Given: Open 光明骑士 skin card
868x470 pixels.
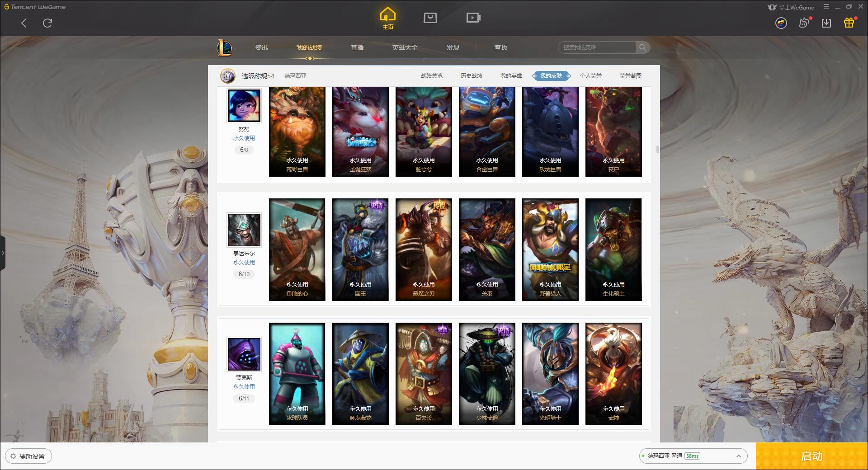Looking at the screenshot, I should (550, 374).
